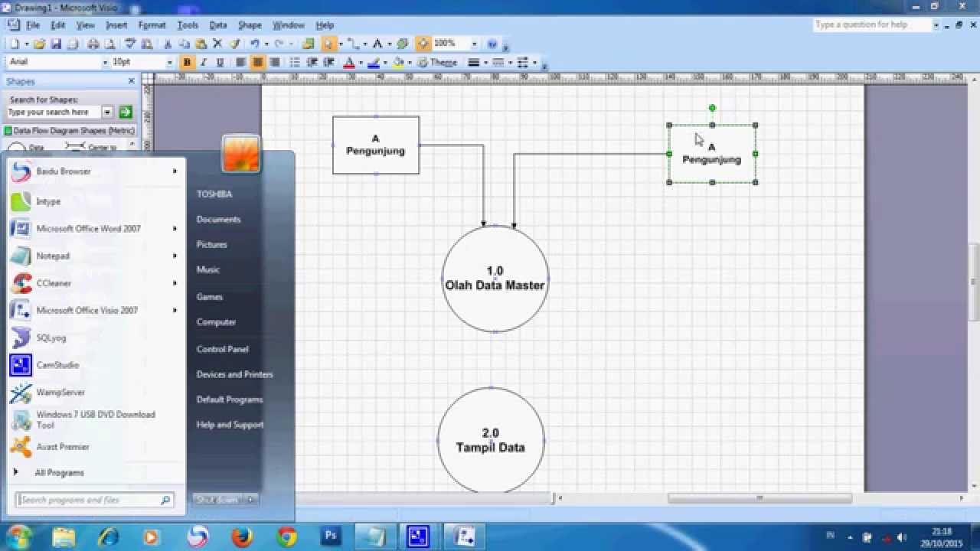Expand the Baidu Browser submenu arrow

tap(175, 171)
